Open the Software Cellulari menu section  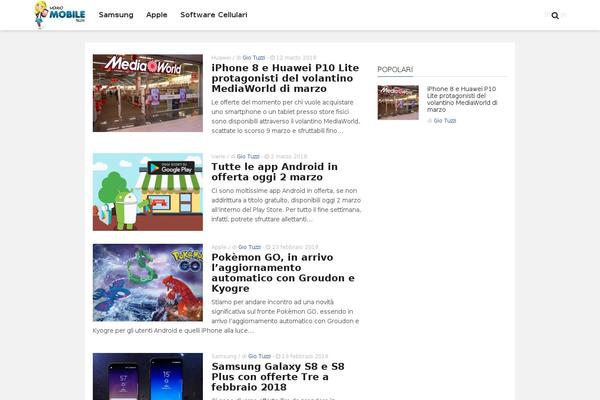pos(214,15)
